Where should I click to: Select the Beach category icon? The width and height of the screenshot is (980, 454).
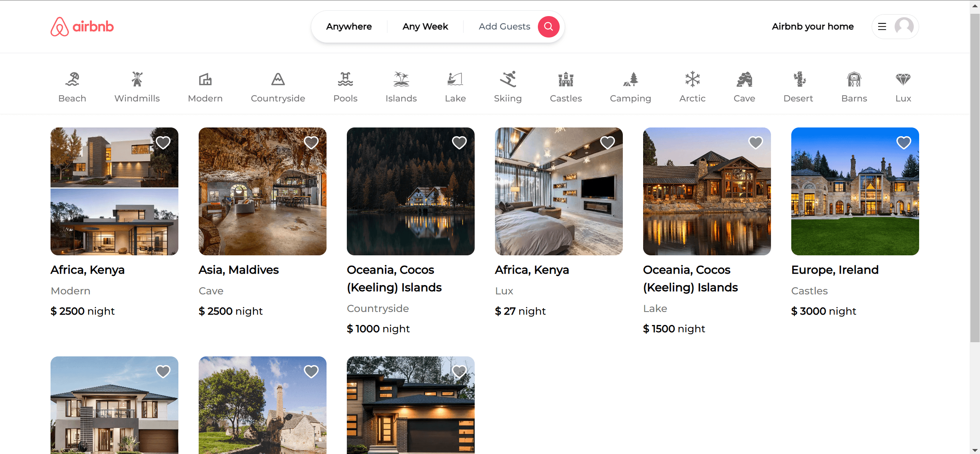pos(72,79)
